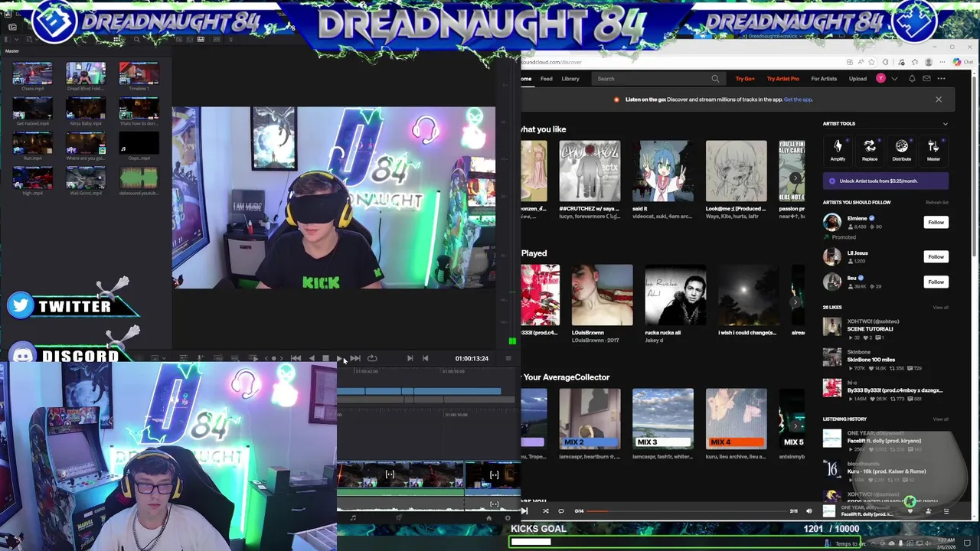Screen dimensions: 980x551
Task: Select Chaos.mp4 clip in media pool
Action: 32,74
